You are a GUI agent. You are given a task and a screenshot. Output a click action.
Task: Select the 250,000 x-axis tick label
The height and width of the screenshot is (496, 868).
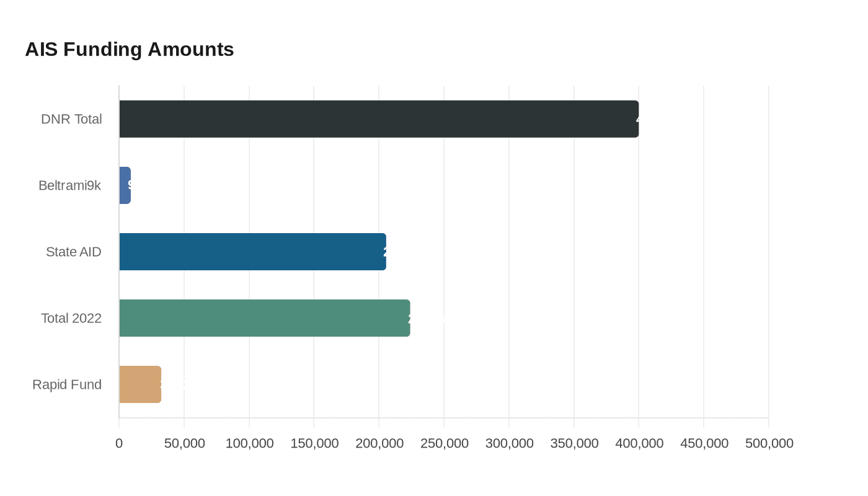tap(444, 443)
